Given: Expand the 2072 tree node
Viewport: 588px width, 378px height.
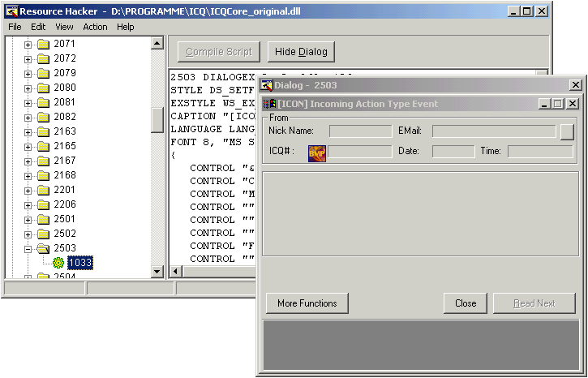Looking at the screenshot, I should coord(28,58).
